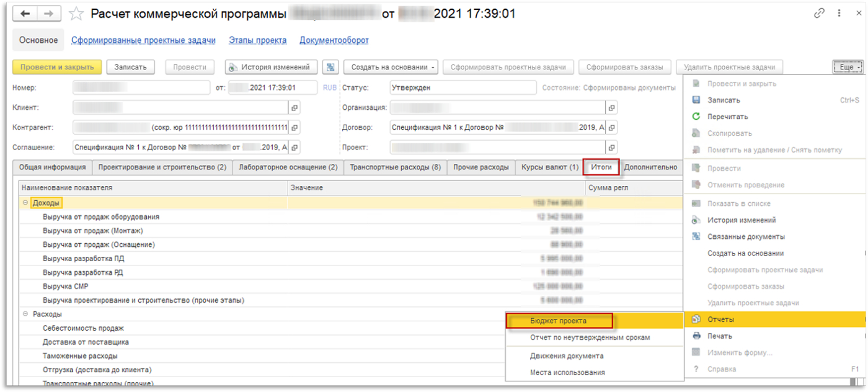Collapse the Доходы tree group
The width and height of the screenshot is (868, 392).
click(x=25, y=203)
